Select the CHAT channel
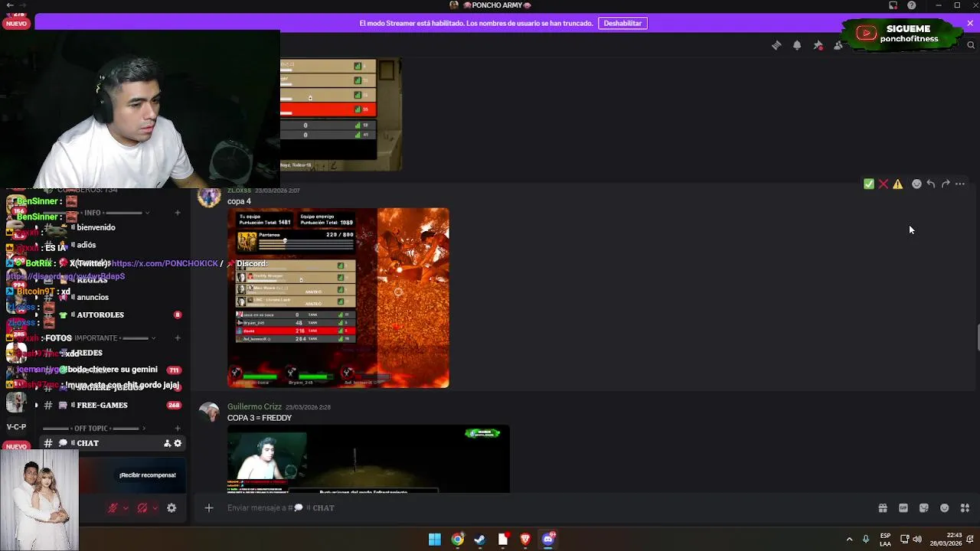 click(111, 443)
